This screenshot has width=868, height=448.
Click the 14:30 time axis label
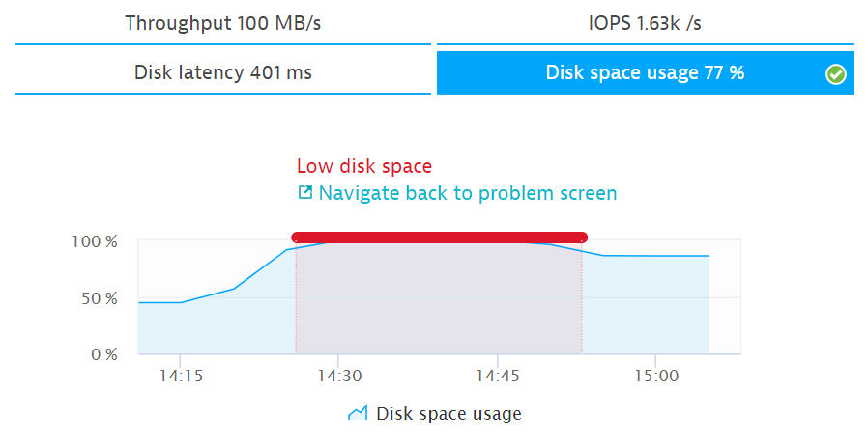pyautogui.click(x=338, y=375)
